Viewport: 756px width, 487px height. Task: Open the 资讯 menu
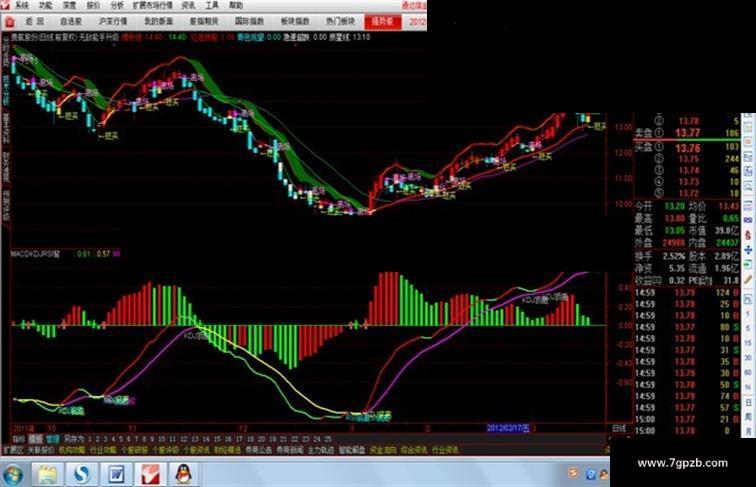click(189, 6)
